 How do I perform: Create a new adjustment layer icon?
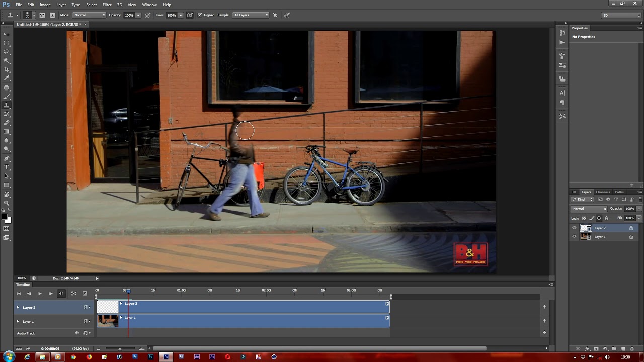[x=605, y=349]
